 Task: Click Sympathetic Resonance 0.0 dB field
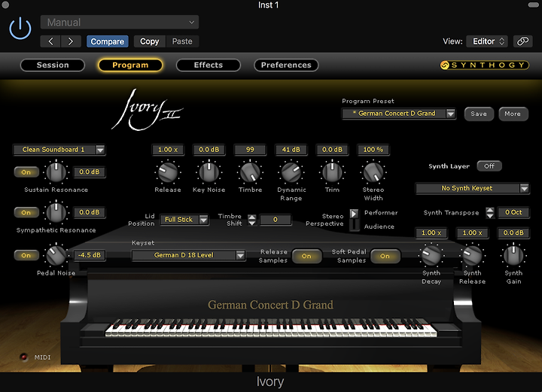(90, 212)
